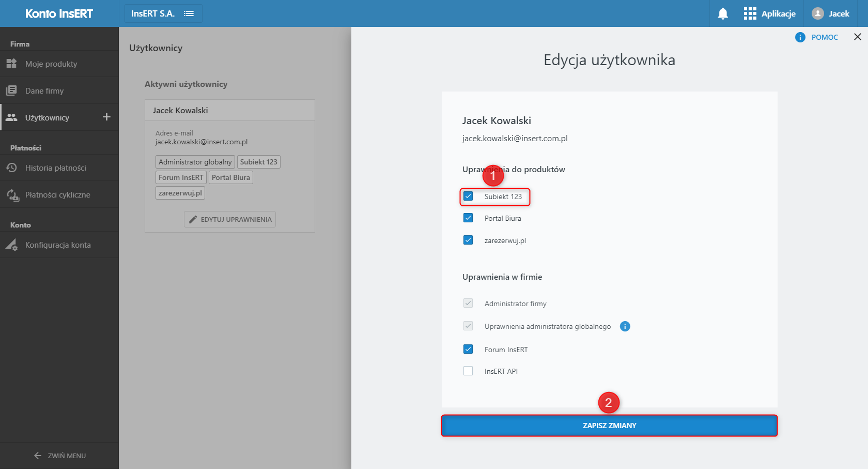Viewport: 868px width, 469px height.
Task: Open Historia płatności menu item
Action: 59,168
